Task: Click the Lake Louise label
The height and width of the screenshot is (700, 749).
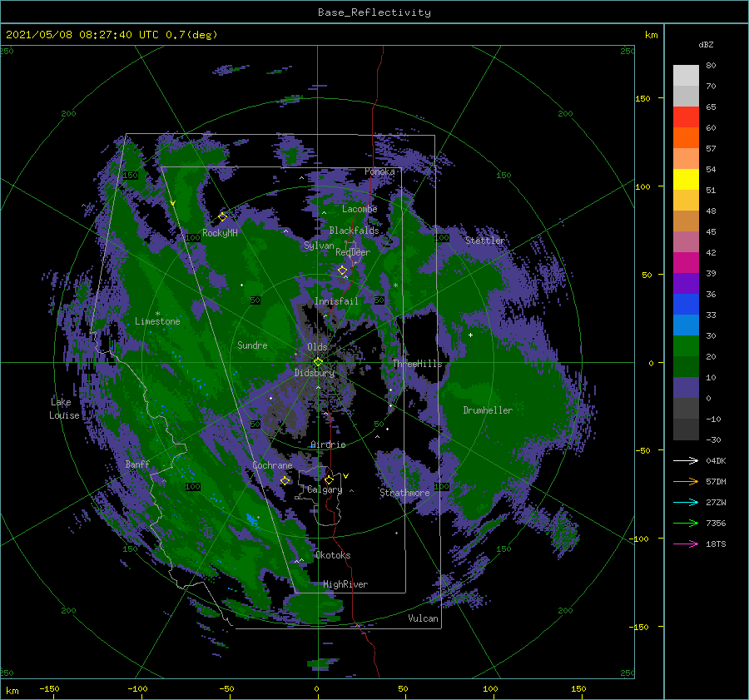Action: pos(64,409)
